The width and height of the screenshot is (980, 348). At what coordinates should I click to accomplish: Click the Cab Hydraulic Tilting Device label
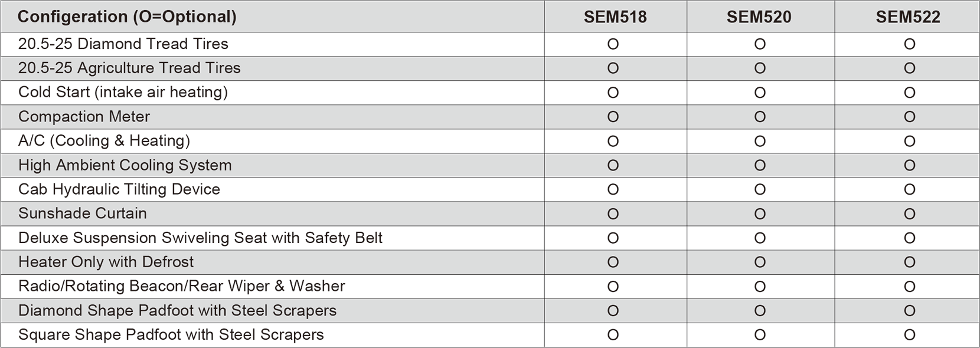[119, 189]
